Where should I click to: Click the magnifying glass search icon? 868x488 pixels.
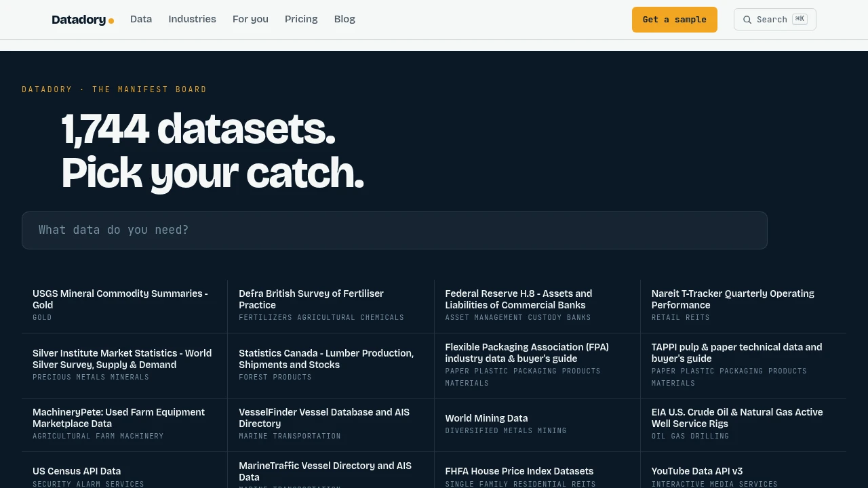coord(747,20)
